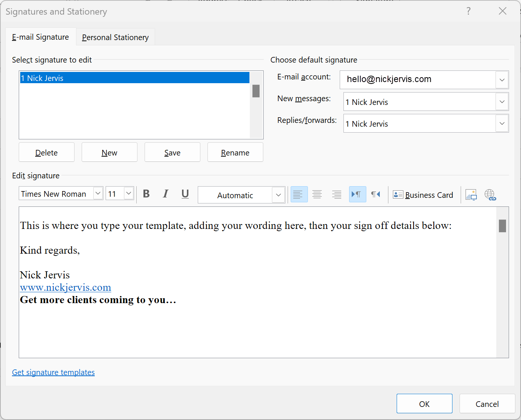The image size is (521, 420).
Task: Open the E-mail account dropdown
Action: tap(502, 80)
